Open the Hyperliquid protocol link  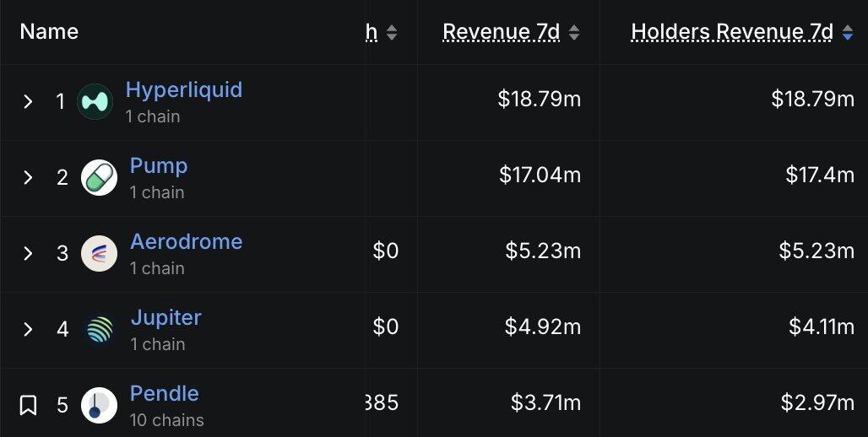point(184,89)
